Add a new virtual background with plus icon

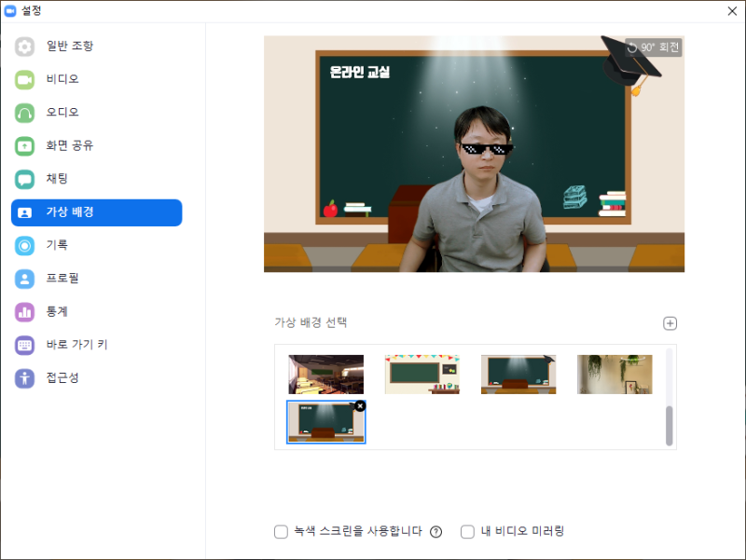click(x=670, y=323)
